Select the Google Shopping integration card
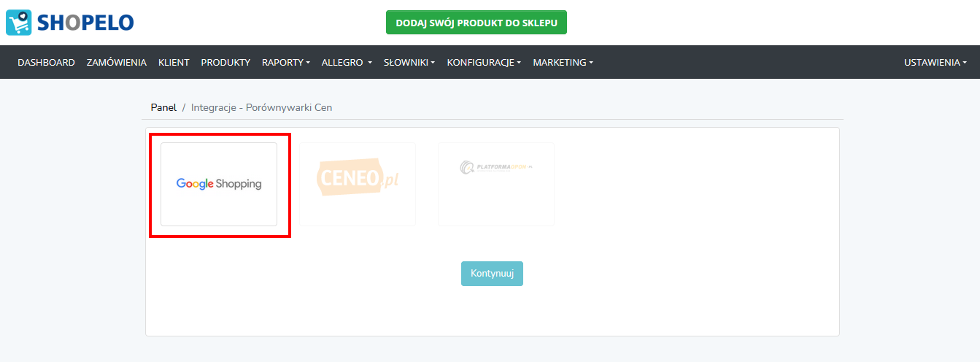Screen dimensions: 980x362 point(219,184)
